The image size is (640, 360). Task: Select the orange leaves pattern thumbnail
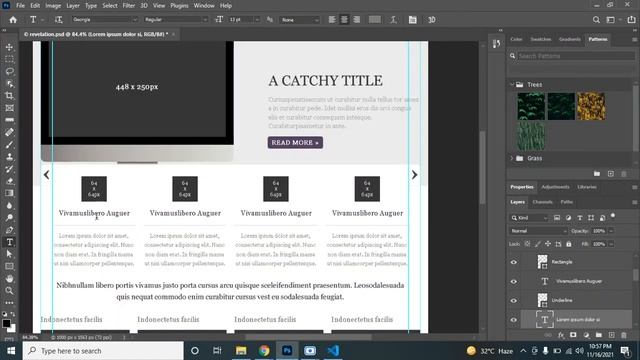pos(591,106)
